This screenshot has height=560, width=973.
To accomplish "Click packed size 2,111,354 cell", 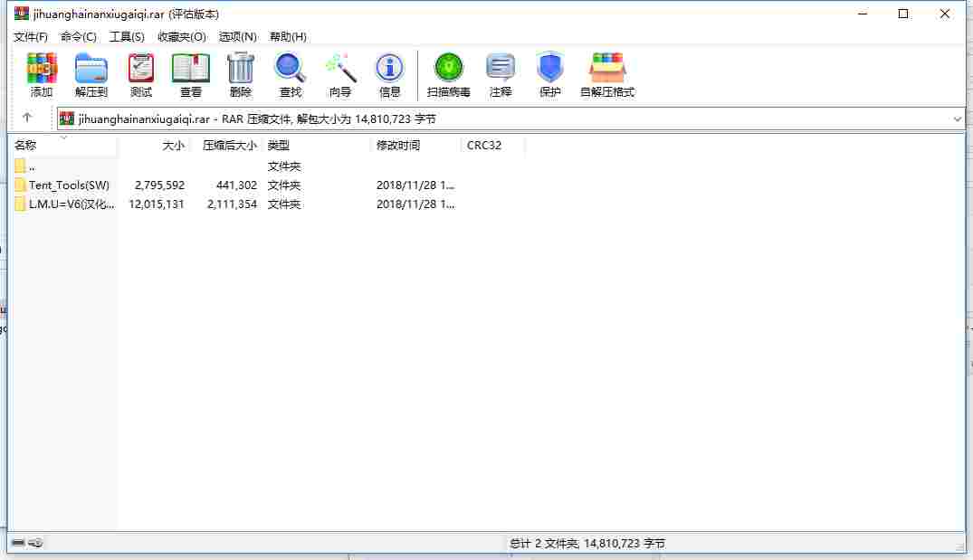I will pyautogui.click(x=232, y=204).
